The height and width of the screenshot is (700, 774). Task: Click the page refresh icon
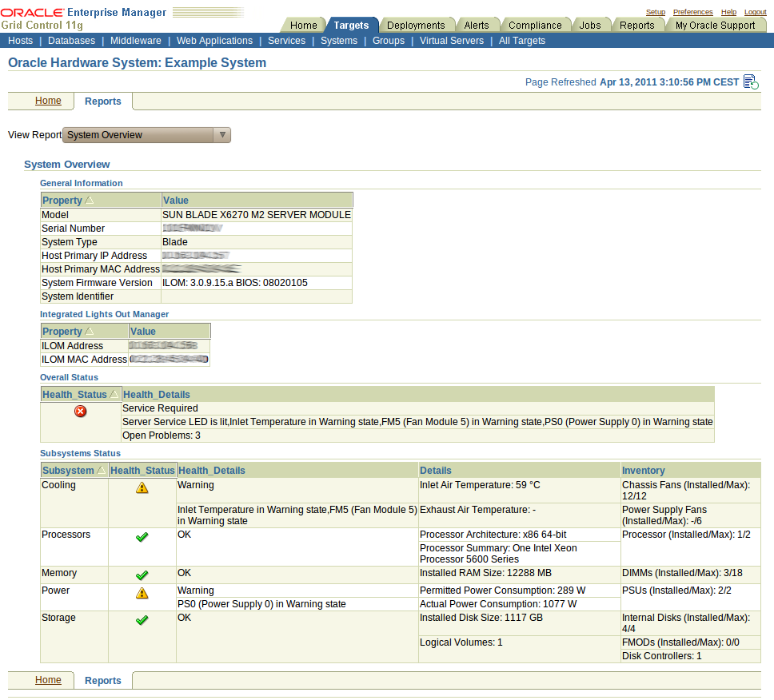pyautogui.click(x=751, y=82)
